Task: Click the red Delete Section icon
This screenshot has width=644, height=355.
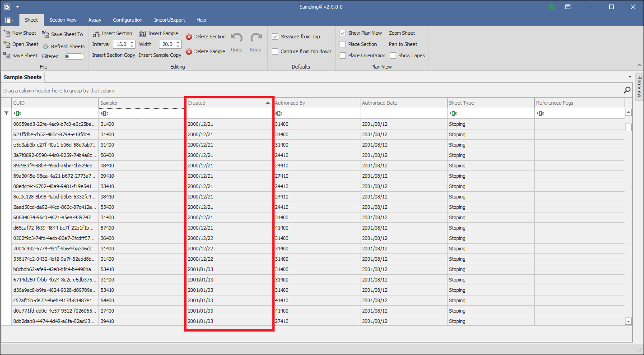Action: [189, 37]
